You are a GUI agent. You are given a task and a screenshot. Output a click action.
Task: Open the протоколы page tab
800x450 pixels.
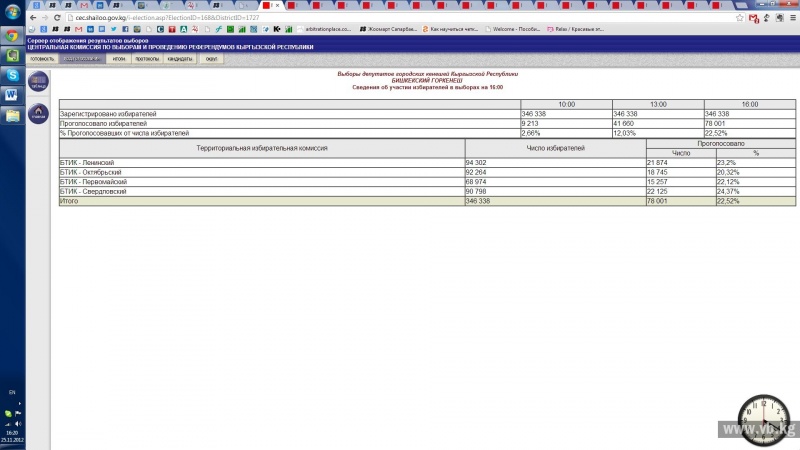click(147, 59)
